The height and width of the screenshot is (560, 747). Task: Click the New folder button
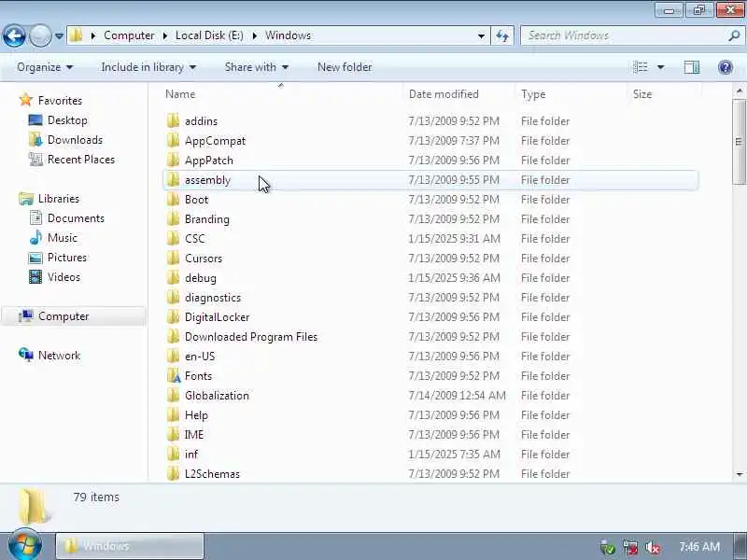coord(345,67)
